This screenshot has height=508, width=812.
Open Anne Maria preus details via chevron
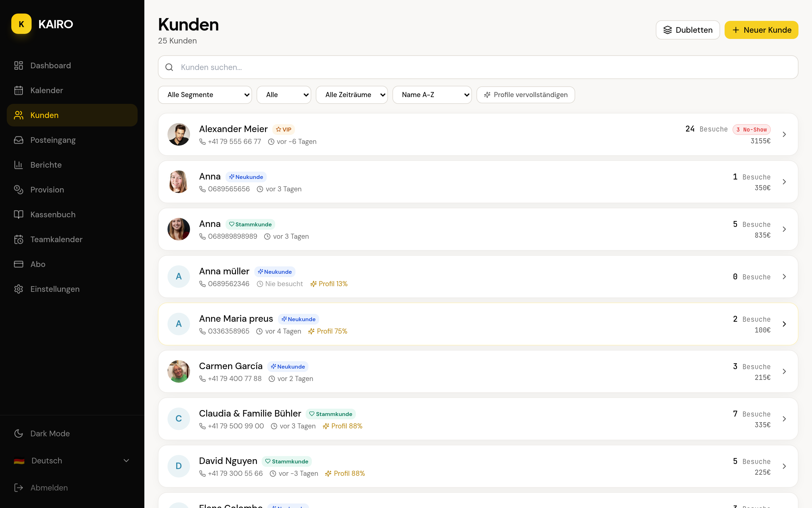click(x=784, y=324)
